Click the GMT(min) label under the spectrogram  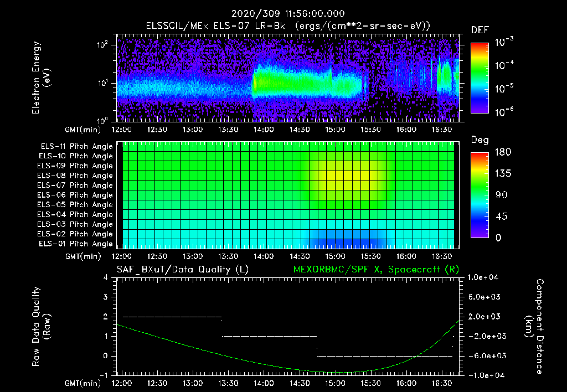[83, 130]
